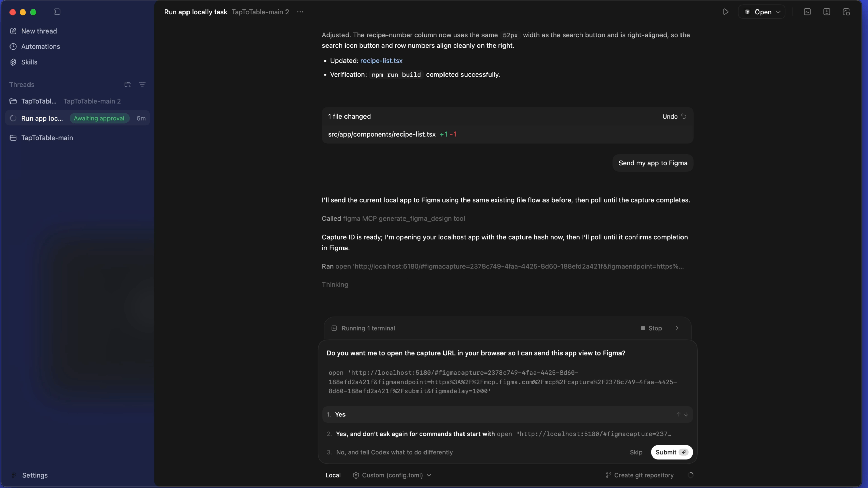The image size is (868, 488).
Task: Click the diff panel icon in top right
Action: [827, 12]
